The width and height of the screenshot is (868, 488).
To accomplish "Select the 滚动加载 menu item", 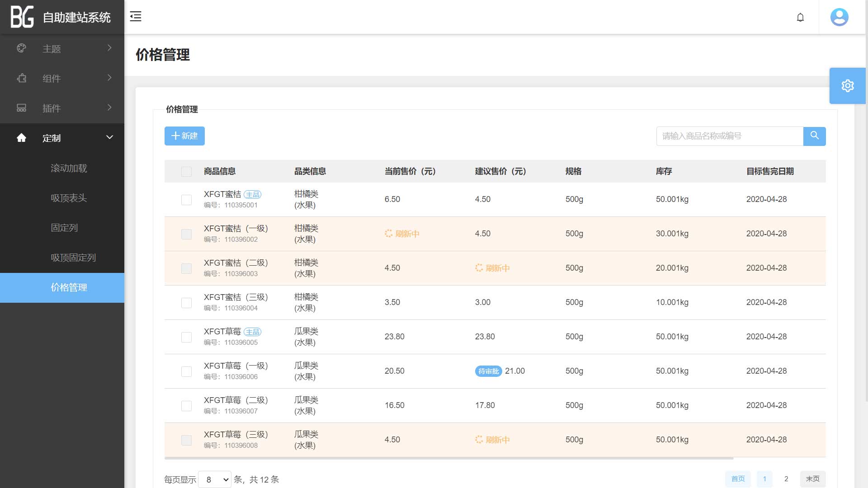I will [69, 168].
